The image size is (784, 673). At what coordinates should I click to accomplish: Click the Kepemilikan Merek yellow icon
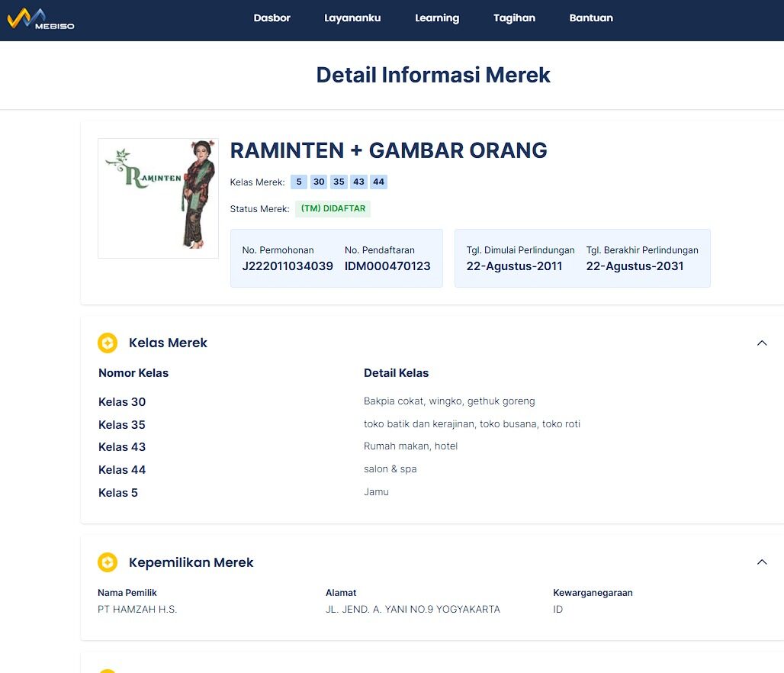coord(108,562)
